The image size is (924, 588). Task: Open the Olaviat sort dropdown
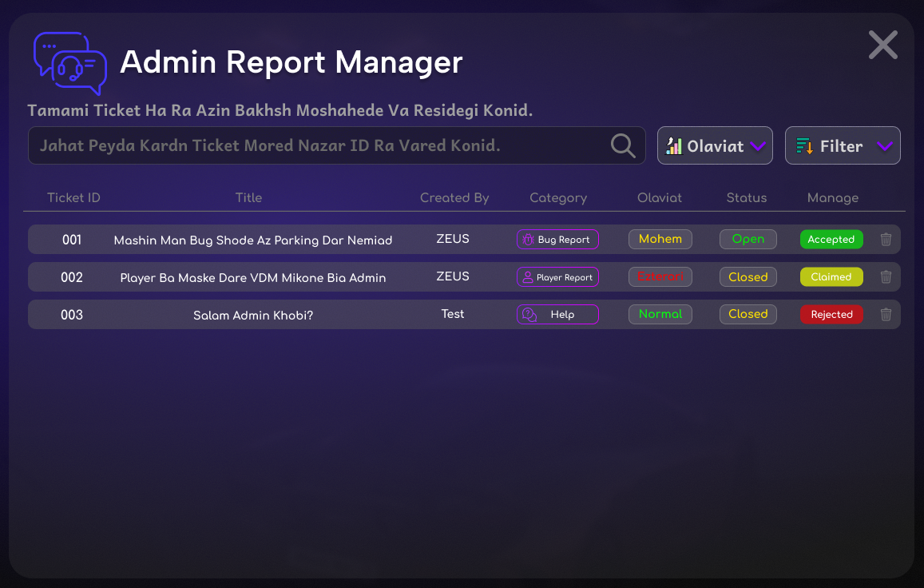click(x=715, y=145)
